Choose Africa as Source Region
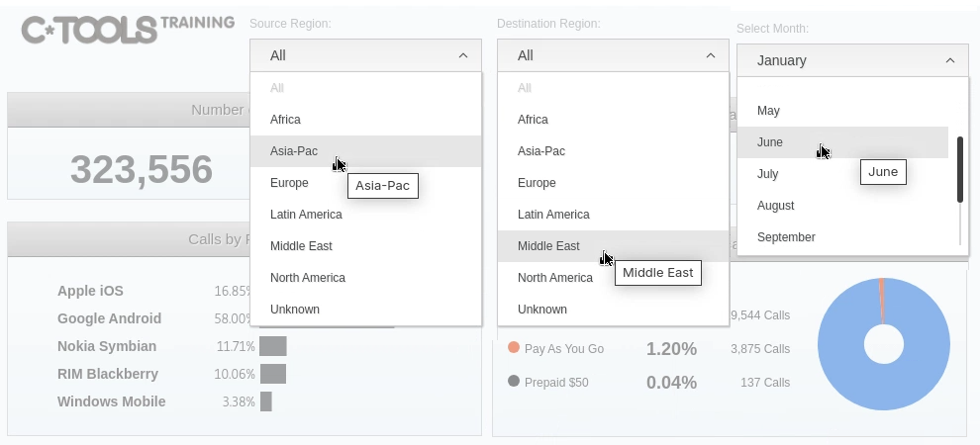980x445 pixels. pyautogui.click(x=285, y=120)
